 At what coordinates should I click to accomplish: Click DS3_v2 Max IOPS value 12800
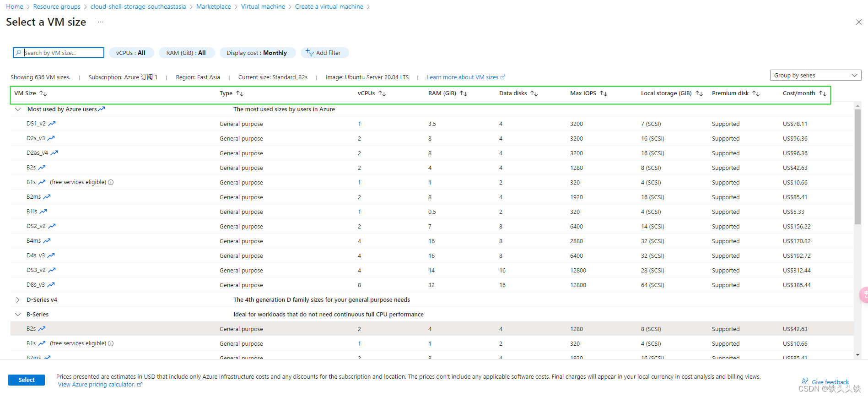coord(578,270)
